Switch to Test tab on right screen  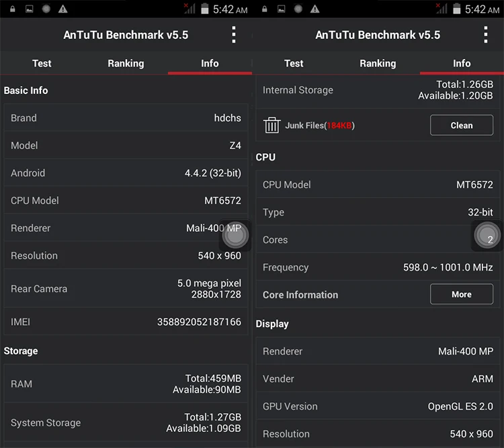[294, 63]
